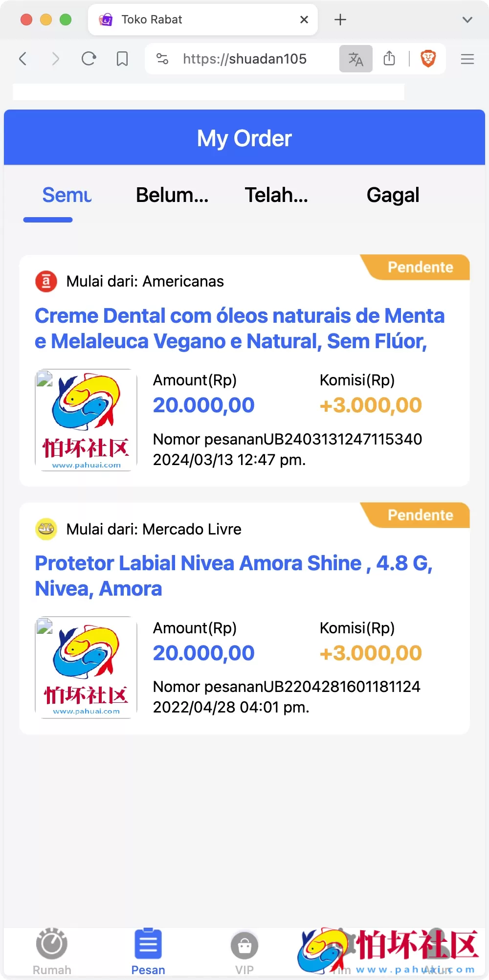Viewport: 489px width, 980px height.
Task: Show the Gagal orders tab
Action: tap(393, 195)
